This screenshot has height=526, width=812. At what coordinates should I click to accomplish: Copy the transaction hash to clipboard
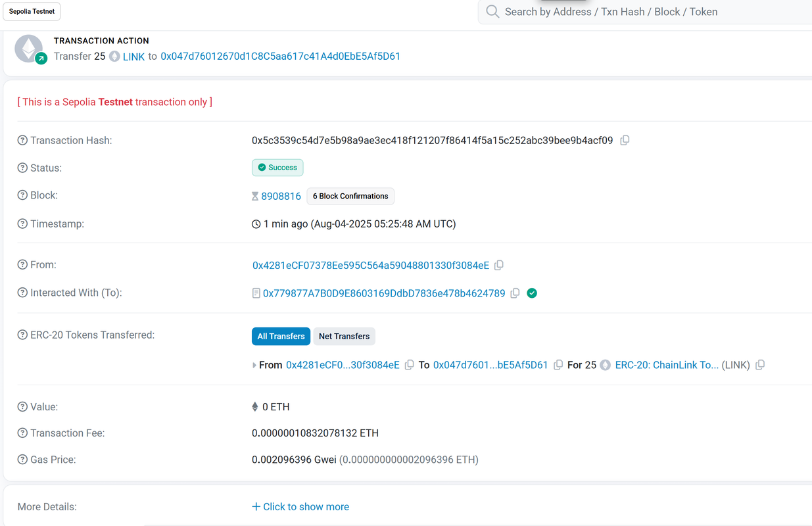[625, 140]
